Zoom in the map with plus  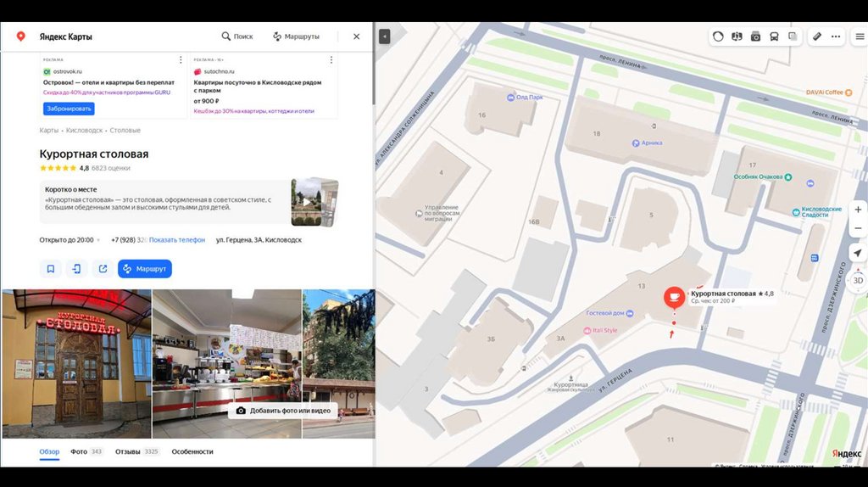point(858,210)
